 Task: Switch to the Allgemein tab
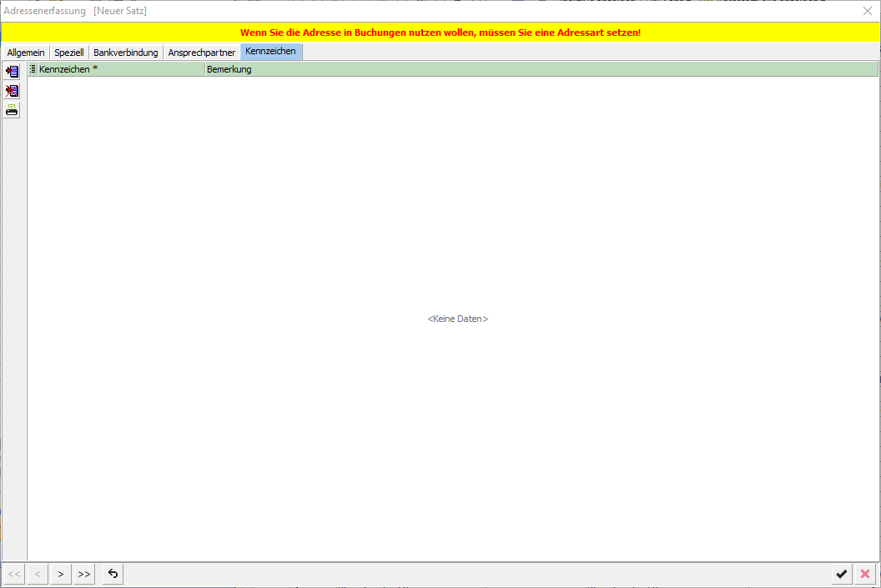tap(26, 53)
